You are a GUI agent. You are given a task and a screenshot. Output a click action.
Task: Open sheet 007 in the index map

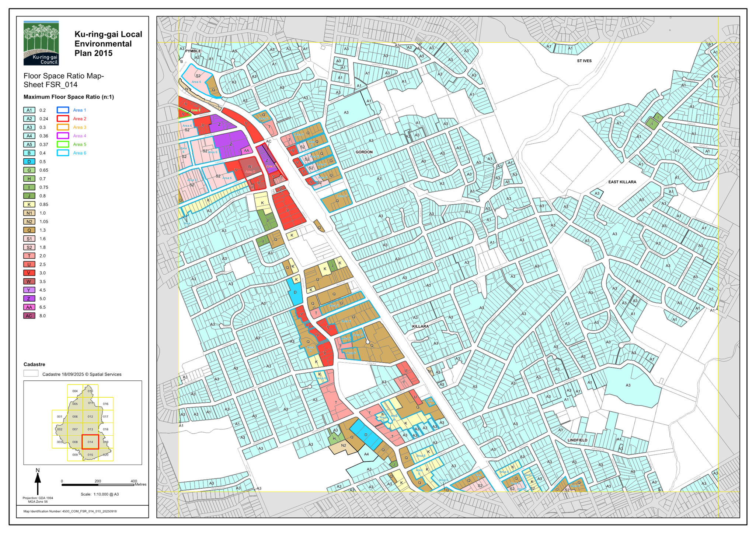pos(75,429)
